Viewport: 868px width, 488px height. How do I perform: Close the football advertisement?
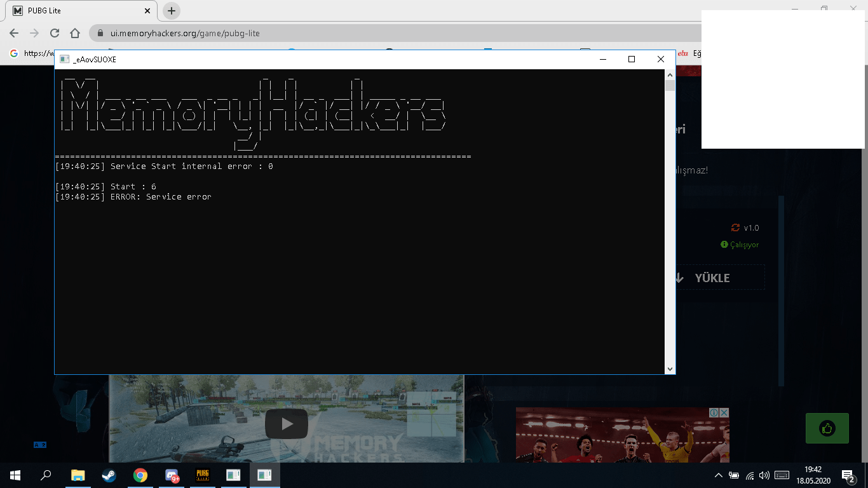[x=724, y=413]
